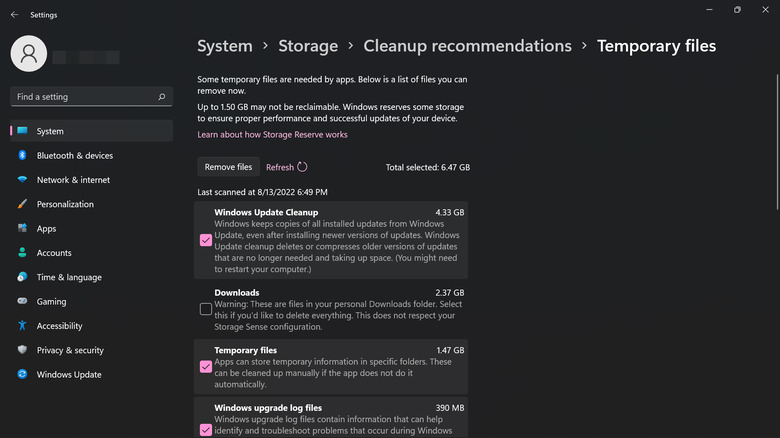Click the Personalization paintbrush icon
The image size is (780, 438).
click(22, 204)
